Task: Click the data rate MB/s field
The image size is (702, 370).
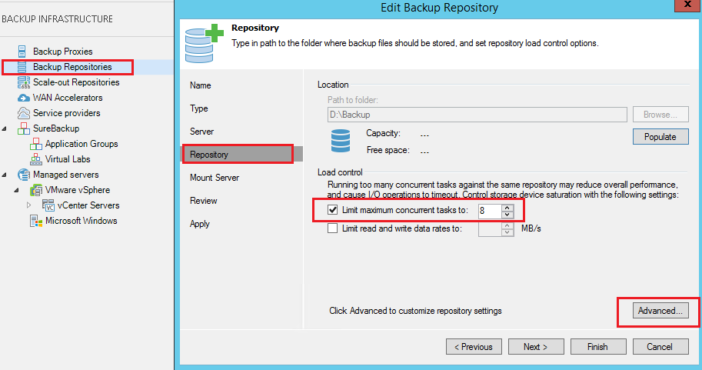Action: 490,229
